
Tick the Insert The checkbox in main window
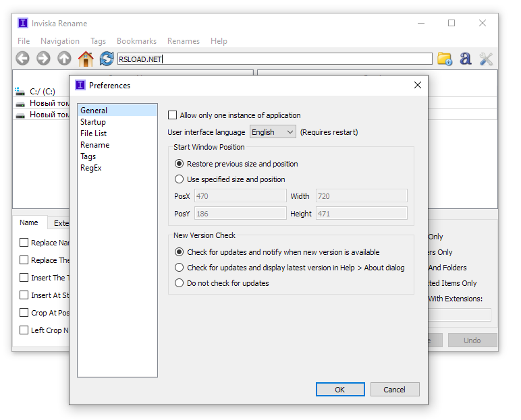pyautogui.click(x=24, y=277)
